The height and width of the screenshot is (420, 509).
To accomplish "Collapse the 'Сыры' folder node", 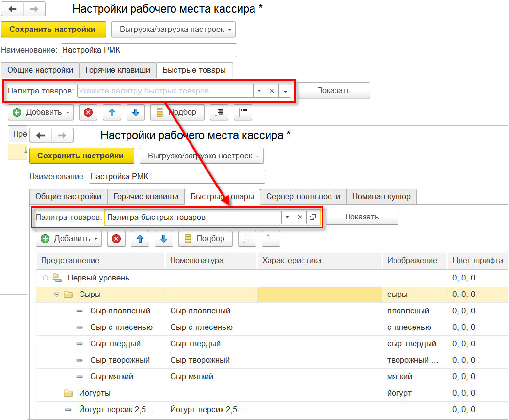I will [56, 295].
